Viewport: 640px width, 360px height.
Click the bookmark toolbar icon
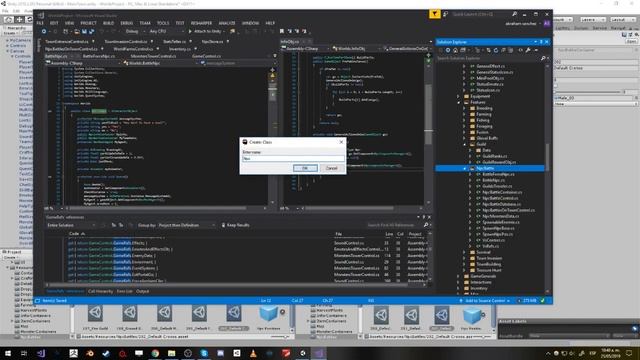(x=282, y=31)
